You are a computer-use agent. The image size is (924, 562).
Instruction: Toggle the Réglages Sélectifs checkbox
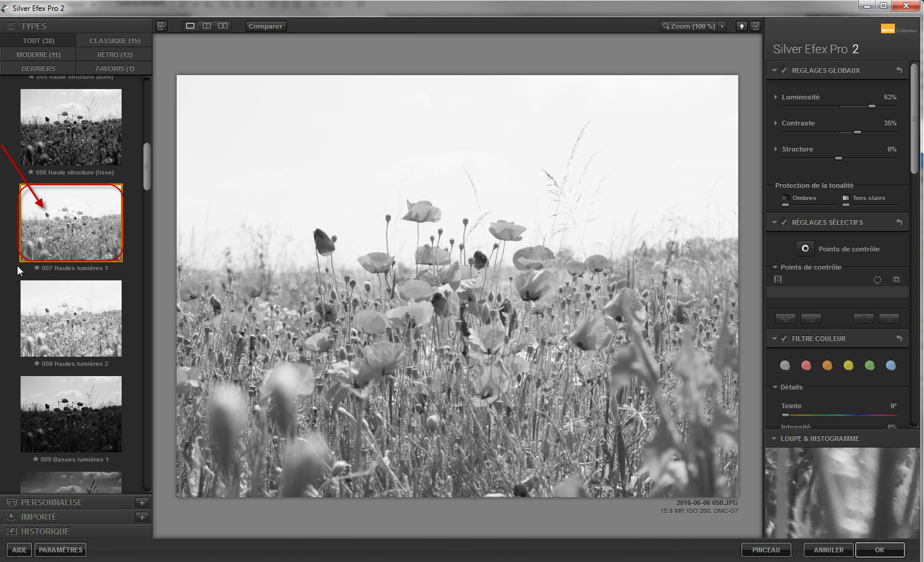click(784, 222)
